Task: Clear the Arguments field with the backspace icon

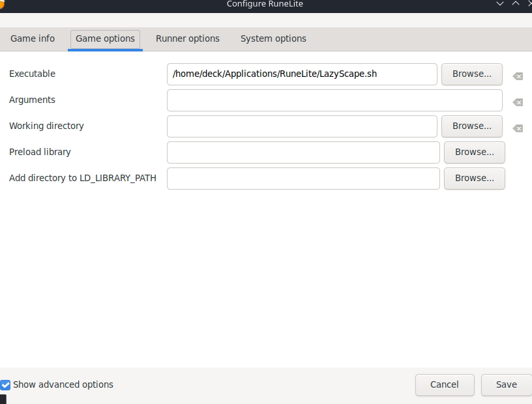Action: point(517,102)
